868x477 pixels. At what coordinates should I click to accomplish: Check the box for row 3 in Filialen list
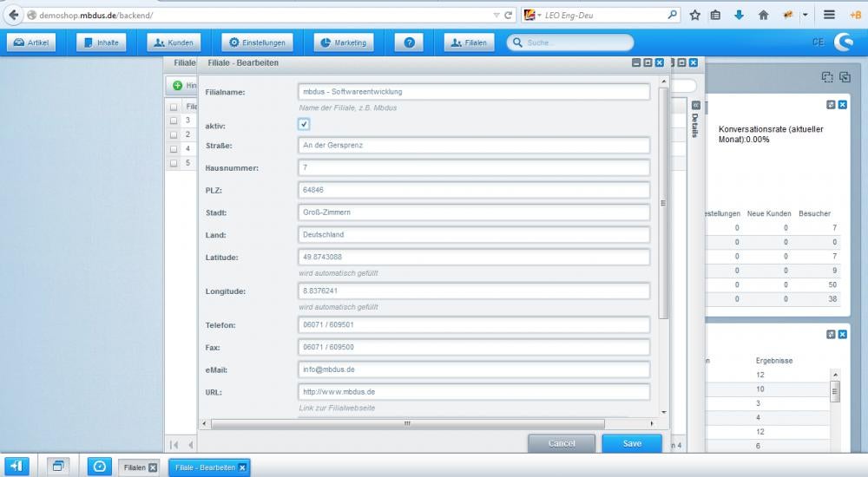[x=174, y=121]
